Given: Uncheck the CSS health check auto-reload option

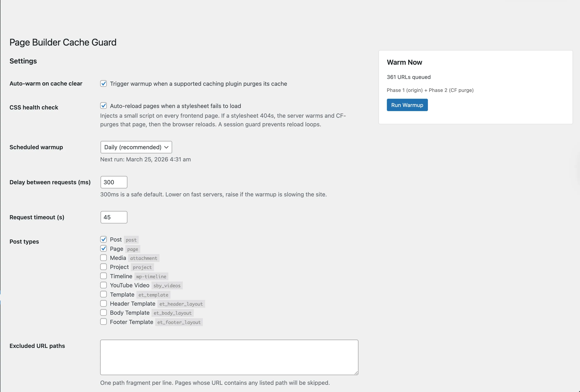Looking at the screenshot, I should [103, 106].
